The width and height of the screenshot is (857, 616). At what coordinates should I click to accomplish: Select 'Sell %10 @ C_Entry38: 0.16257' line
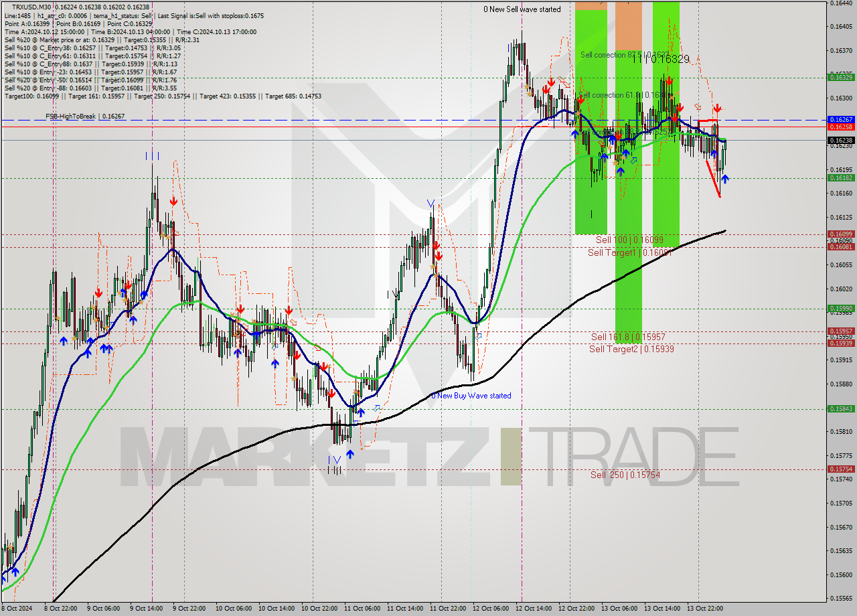(92, 48)
